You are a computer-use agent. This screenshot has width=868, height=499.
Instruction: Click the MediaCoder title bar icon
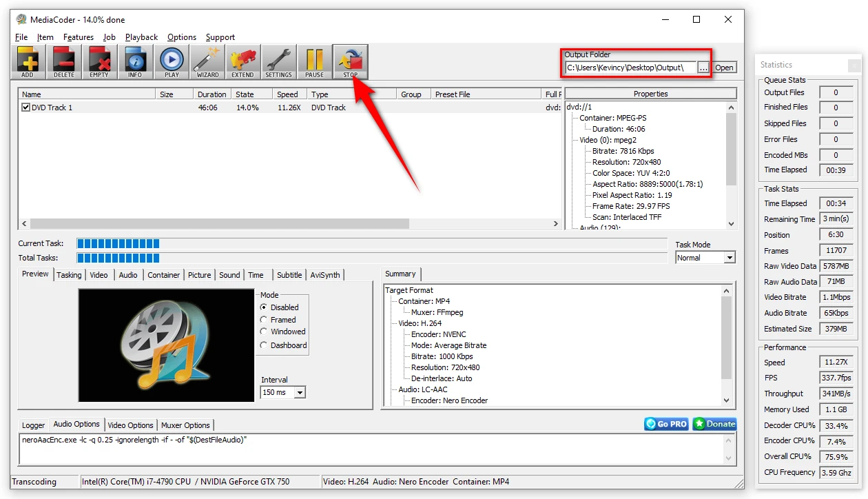pos(21,19)
